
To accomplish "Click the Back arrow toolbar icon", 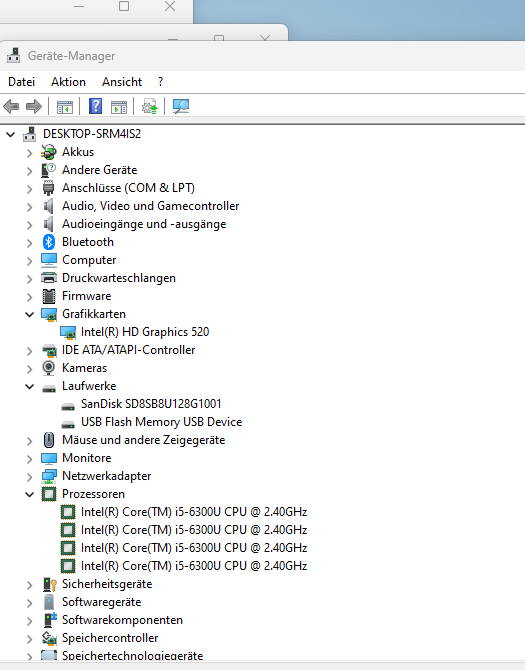I will 11,106.
